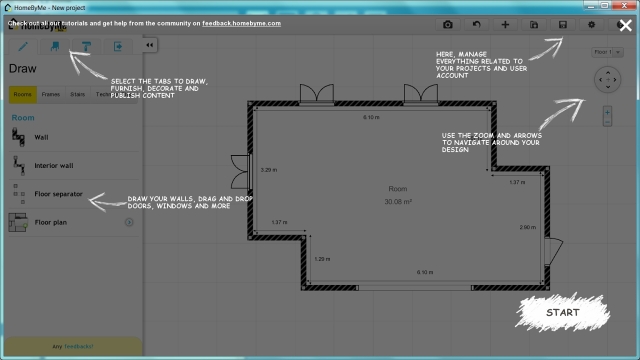This screenshot has height=360, width=640.
Task: Pan up with navigation arrow
Action: click(608, 72)
